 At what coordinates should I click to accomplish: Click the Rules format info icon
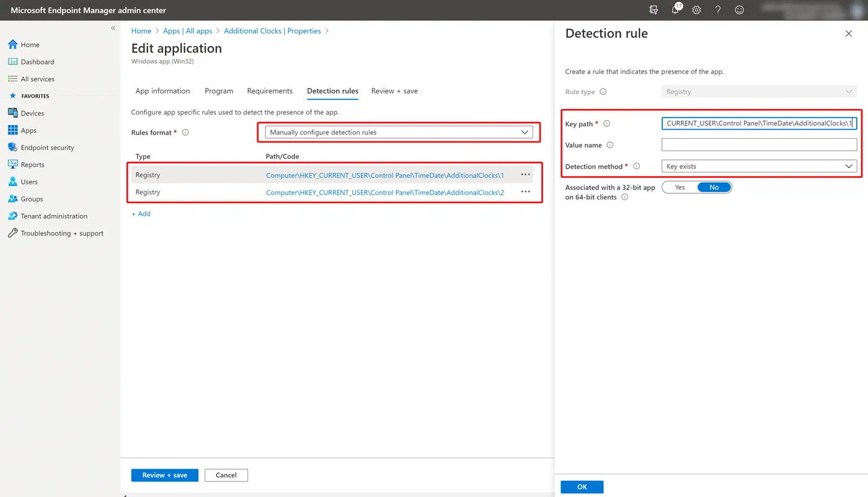click(185, 133)
